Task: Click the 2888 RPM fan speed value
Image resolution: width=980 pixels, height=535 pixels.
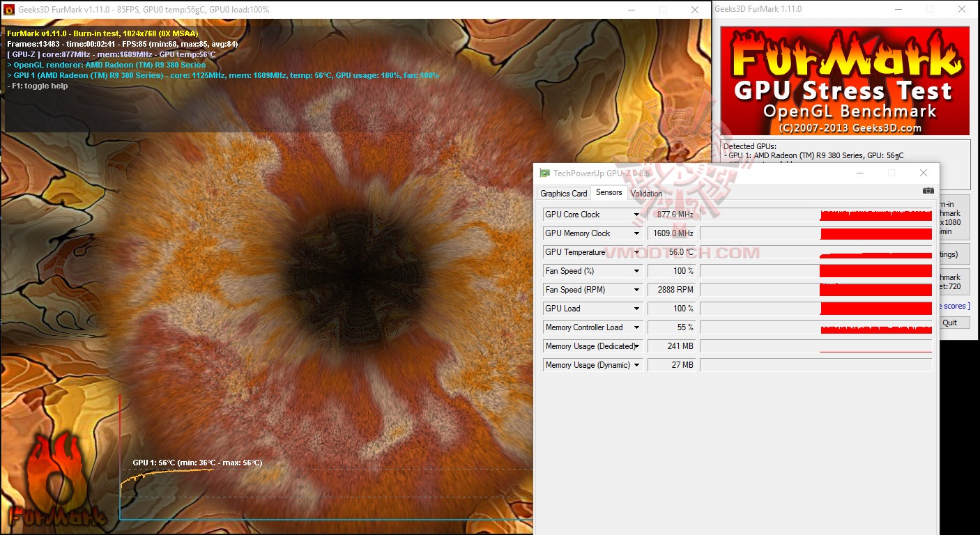Action: click(672, 290)
